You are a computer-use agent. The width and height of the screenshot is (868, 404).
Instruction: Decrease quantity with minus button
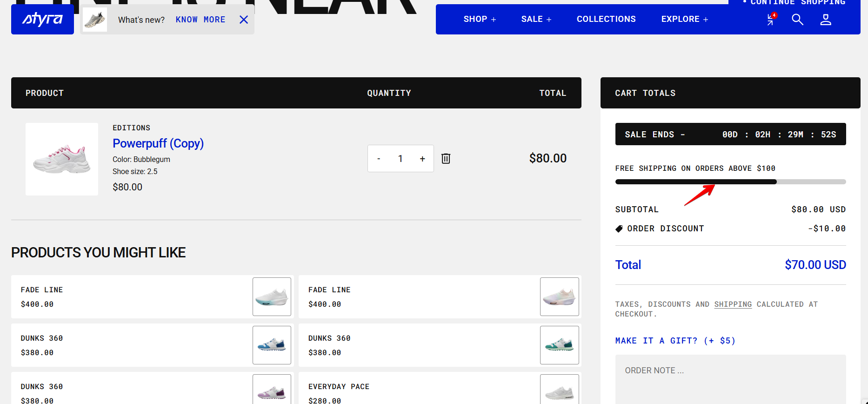379,159
